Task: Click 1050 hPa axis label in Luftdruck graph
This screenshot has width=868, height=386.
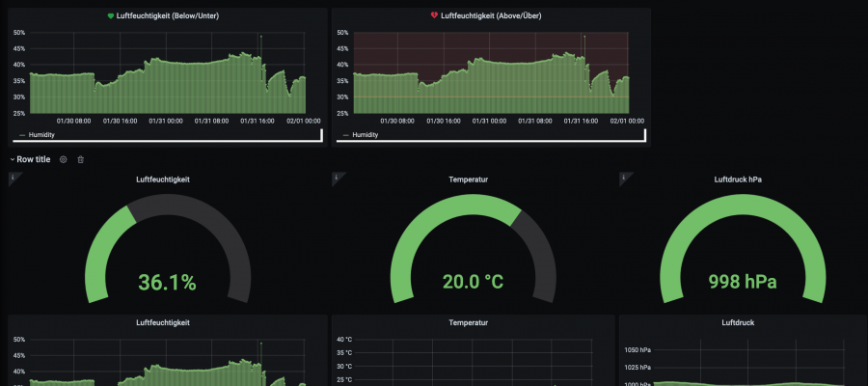Action: click(x=637, y=350)
